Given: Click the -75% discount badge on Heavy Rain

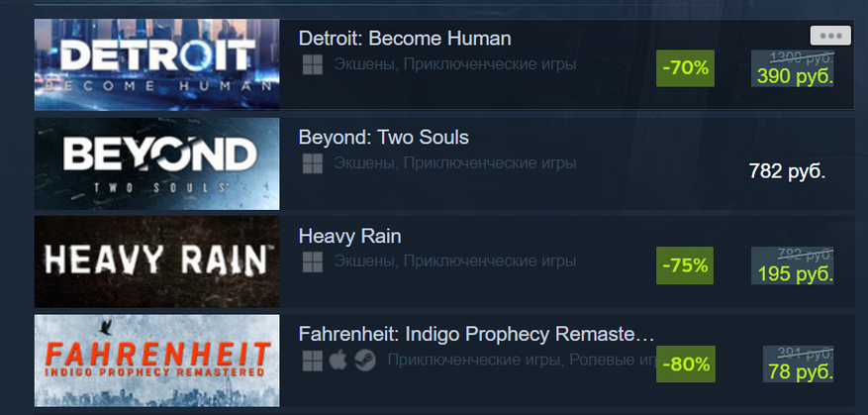Looking at the screenshot, I should coord(685,265).
